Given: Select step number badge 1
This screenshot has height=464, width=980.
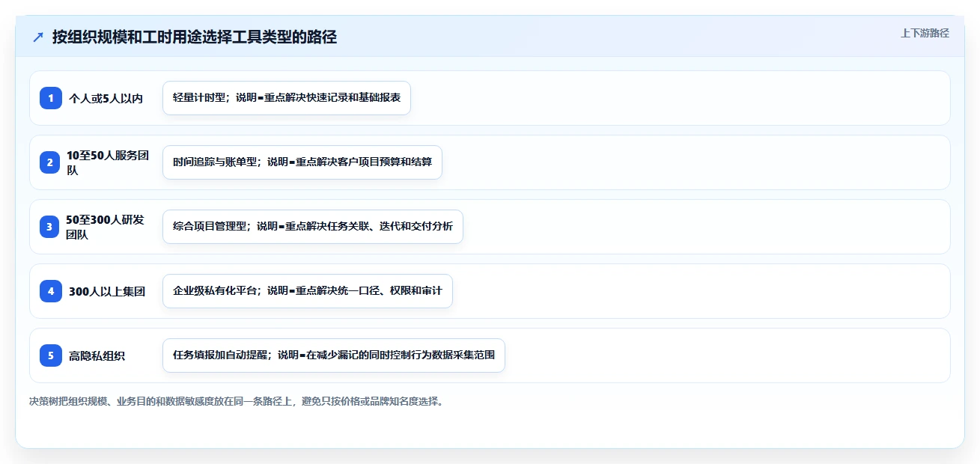Looking at the screenshot, I should tap(51, 98).
